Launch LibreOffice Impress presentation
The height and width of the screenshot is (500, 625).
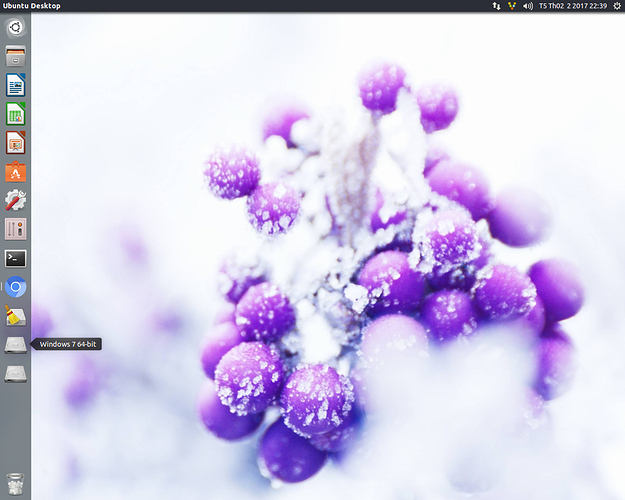coord(16,142)
